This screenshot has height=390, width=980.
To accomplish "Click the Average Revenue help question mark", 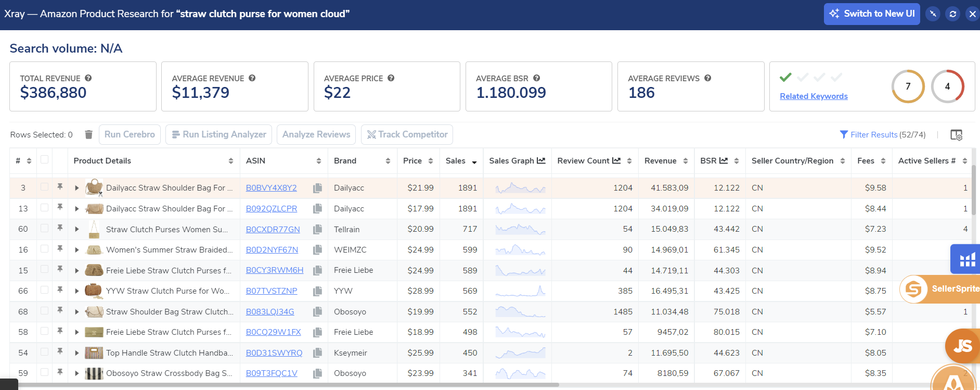I will (x=252, y=78).
